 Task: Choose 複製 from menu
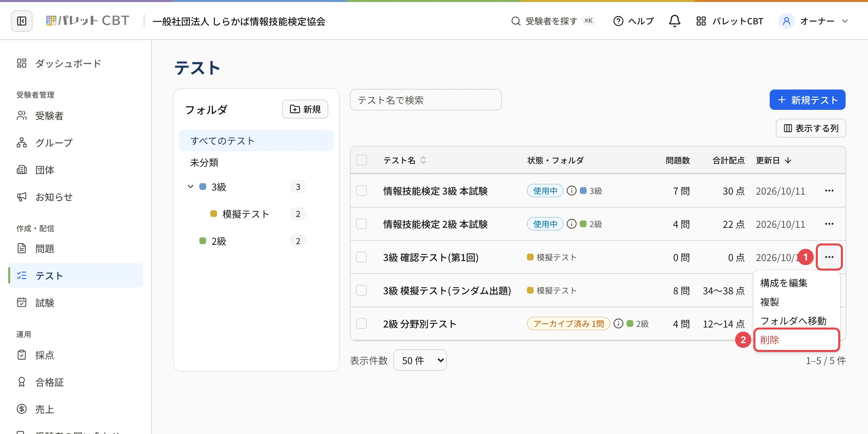(797, 302)
